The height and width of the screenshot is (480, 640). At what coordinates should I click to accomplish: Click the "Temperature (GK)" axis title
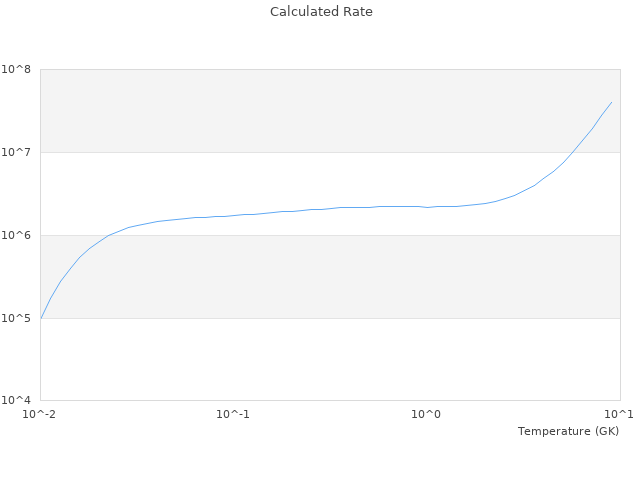[x=568, y=431]
